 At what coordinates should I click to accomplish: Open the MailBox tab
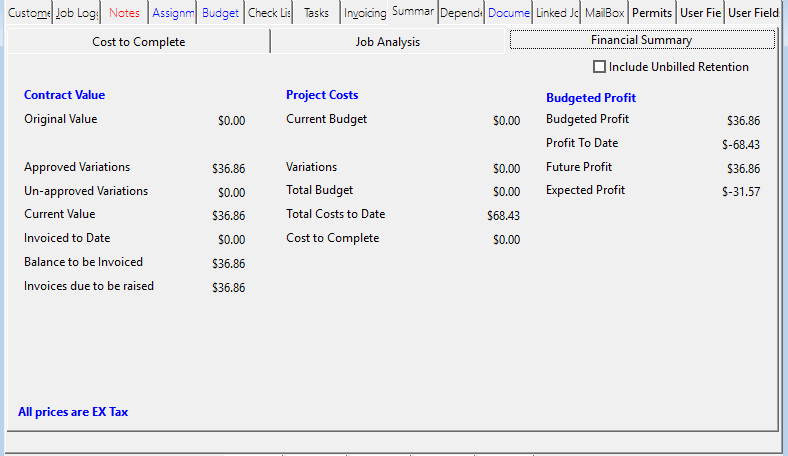[x=604, y=13]
